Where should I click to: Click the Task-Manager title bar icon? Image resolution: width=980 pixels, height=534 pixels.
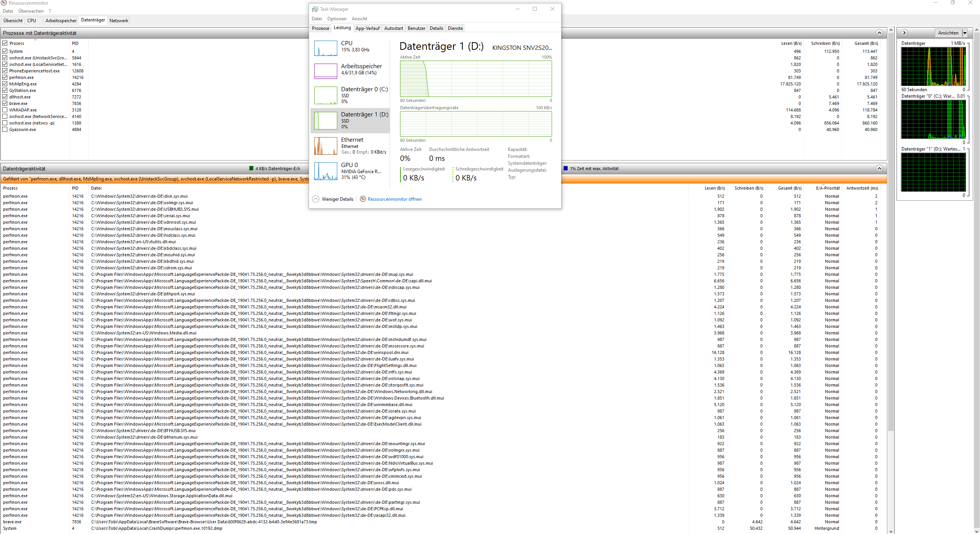pos(315,9)
